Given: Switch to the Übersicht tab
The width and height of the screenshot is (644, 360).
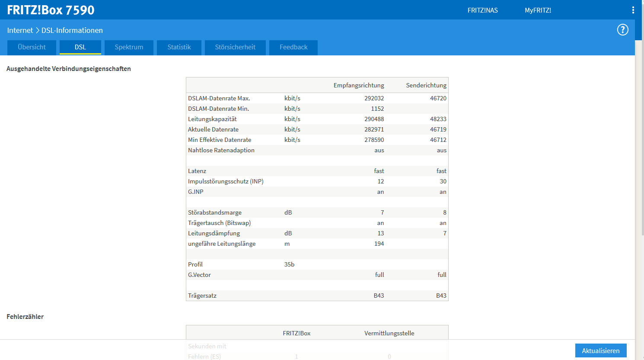Looking at the screenshot, I should pyautogui.click(x=32, y=47).
